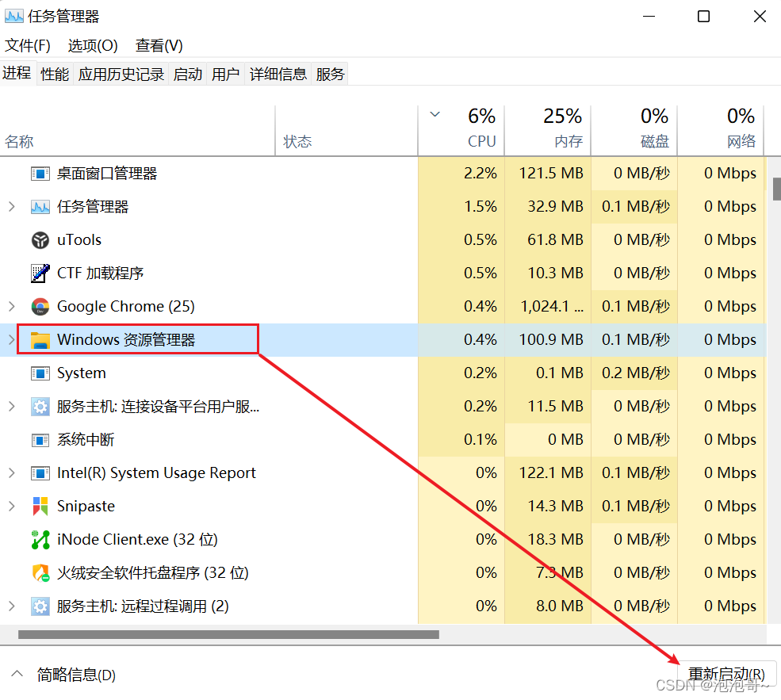The image size is (781, 700).
Task: Maximize the Task Manager window
Action: (x=703, y=17)
